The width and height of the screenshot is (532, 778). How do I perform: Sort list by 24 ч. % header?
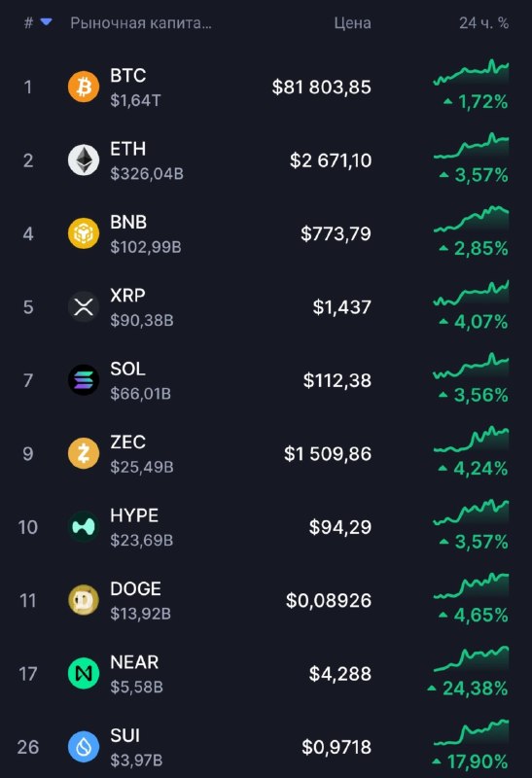pos(484,22)
